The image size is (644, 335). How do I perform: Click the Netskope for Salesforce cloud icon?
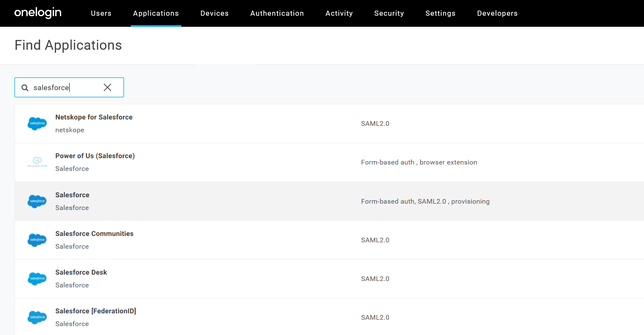pyautogui.click(x=37, y=123)
